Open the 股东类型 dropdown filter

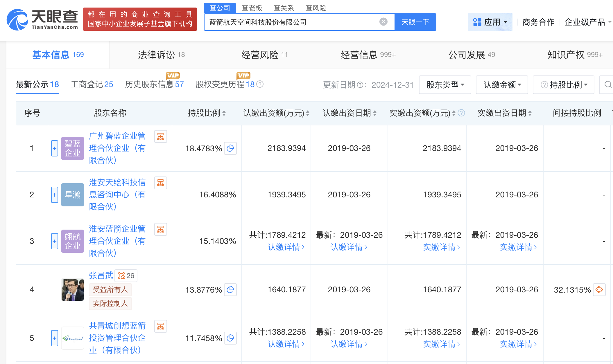pyautogui.click(x=445, y=84)
